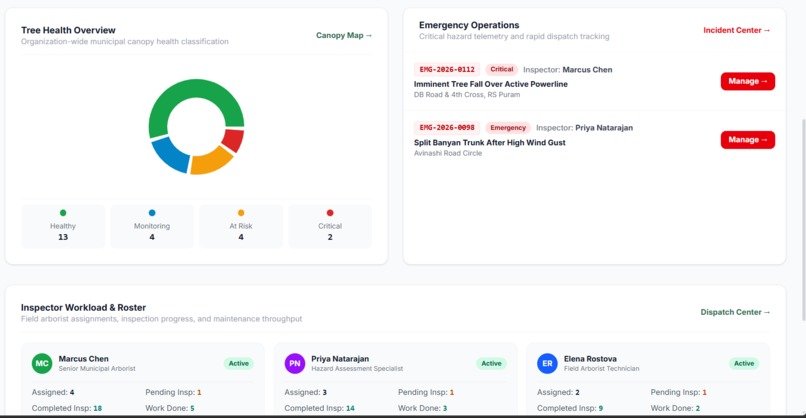This screenshot has height=418, width=806.
Task: Click the Priya Natarajan name in roster card
Action: coord(340,359)
